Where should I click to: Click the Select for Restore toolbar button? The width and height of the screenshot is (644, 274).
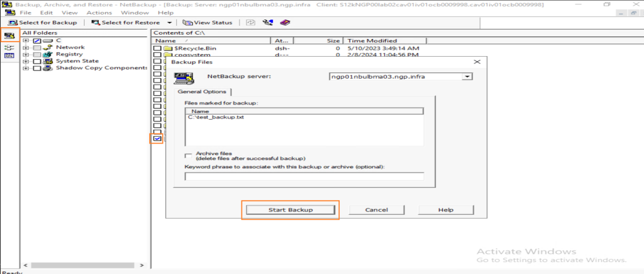(126, 22)
